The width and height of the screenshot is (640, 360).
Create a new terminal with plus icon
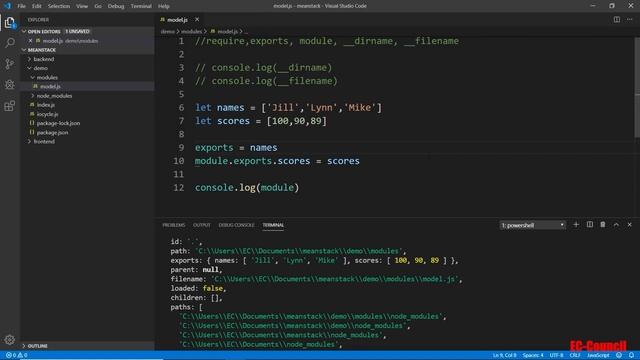click(576, 224)
